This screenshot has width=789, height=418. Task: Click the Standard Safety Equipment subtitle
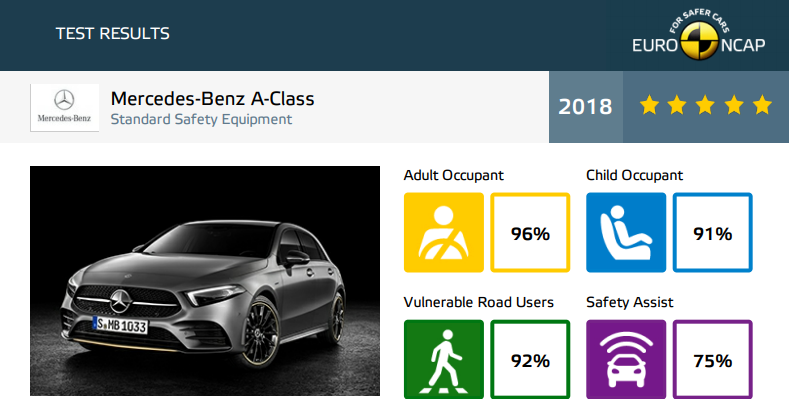[201, 119]
